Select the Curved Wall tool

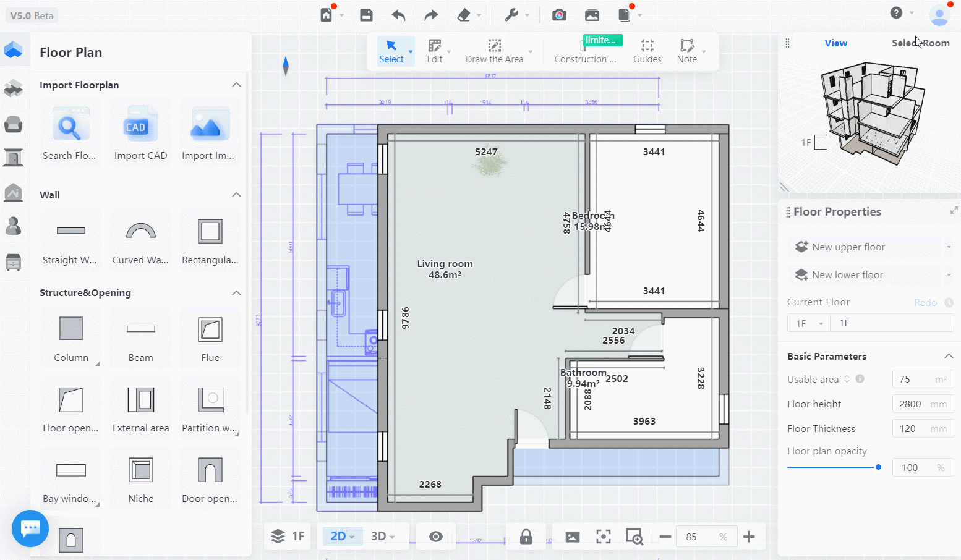point(140,238)
